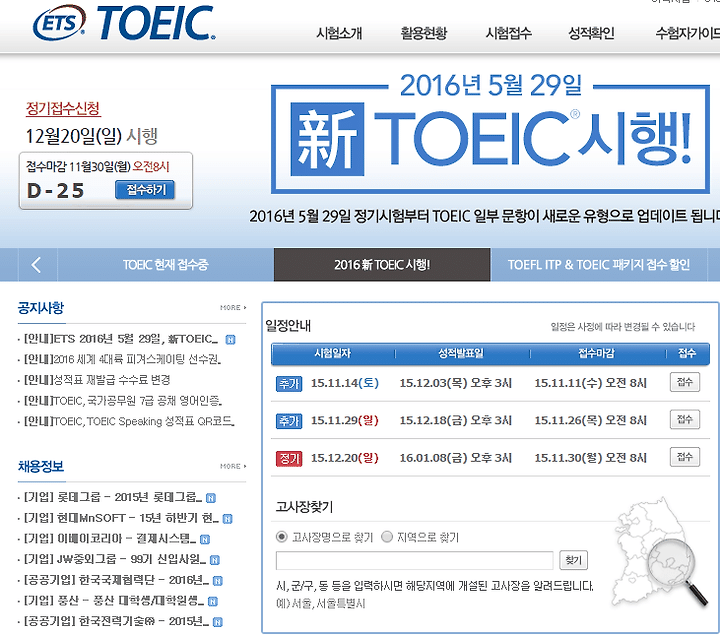Viewport: 720px width, 635px height.
Task: Open the 수험자가이드 menu
Action: click(687, 33)
